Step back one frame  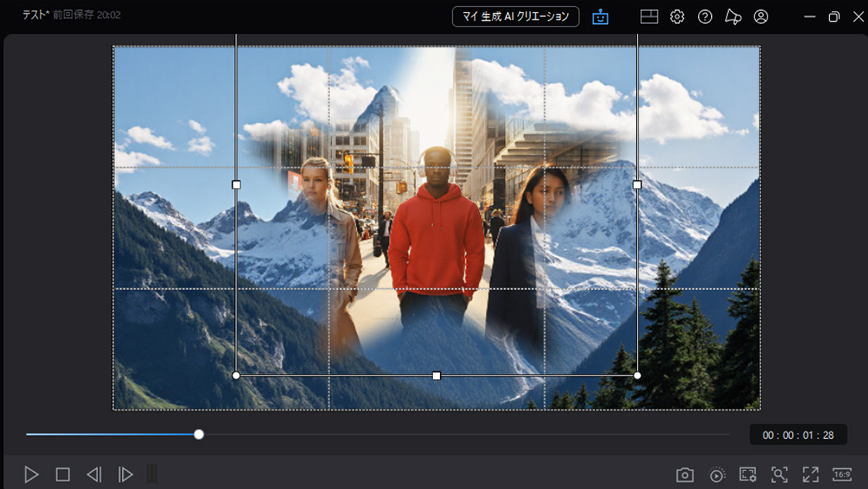(94, 474)
